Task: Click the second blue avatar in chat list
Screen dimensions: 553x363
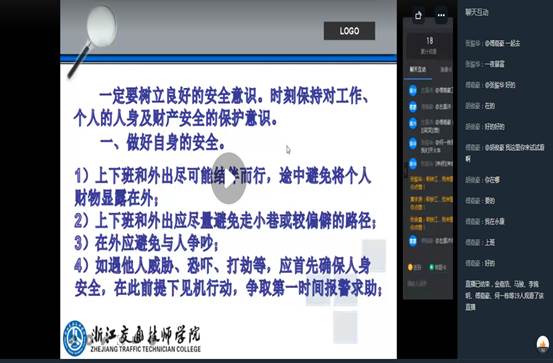Action: tap(413, 107)
